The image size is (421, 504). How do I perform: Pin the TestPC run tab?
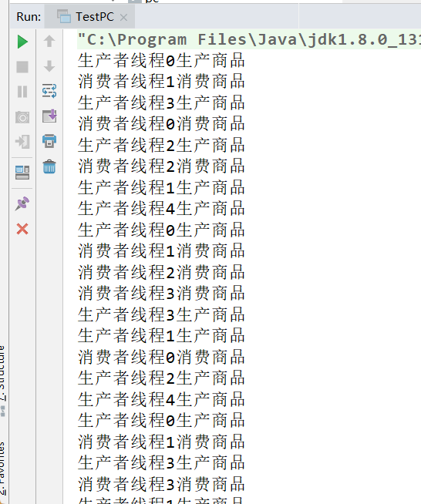(x=22, y=203)
